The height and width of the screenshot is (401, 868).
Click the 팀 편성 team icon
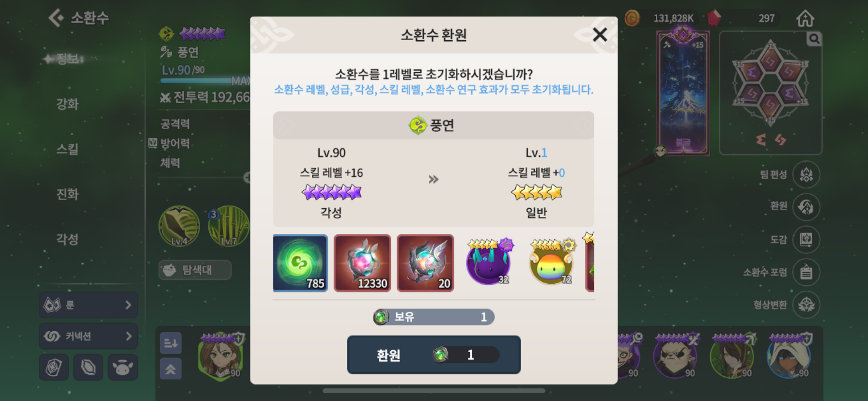tap(806, 174)
